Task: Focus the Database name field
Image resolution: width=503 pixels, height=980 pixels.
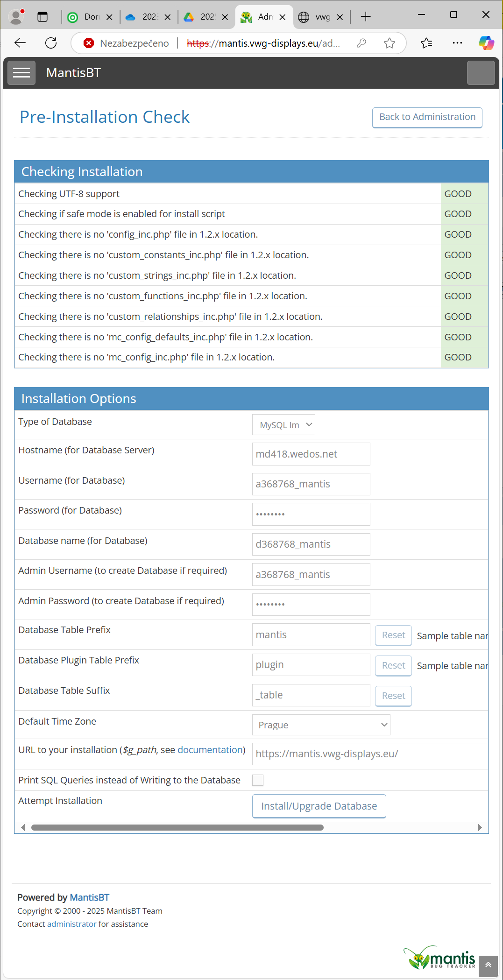Action: [311, 544]
